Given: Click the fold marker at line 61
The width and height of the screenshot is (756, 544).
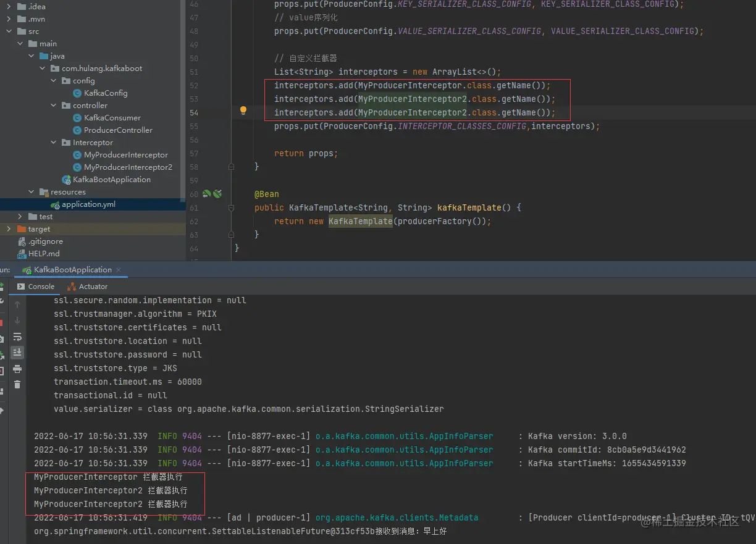Looking at the screenshot, I should tap(232, 207).
